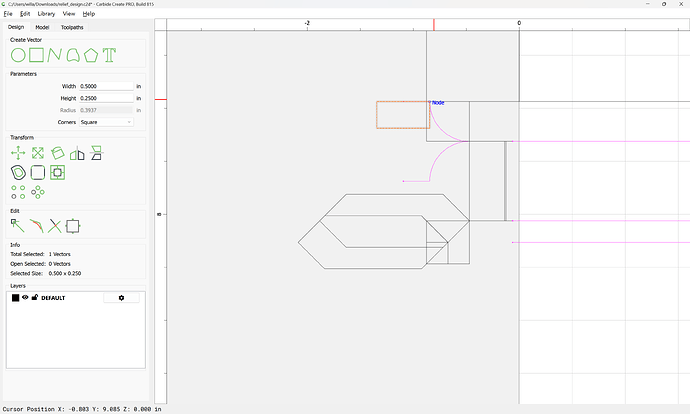The width and height of the screenshot is (690, 414).
Task: Switch to the Toolpaths tab
Action: pos(72,27)
